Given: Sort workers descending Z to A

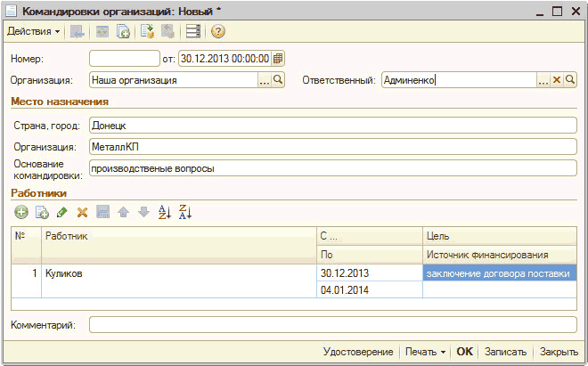Looking at the screenshot, I should [185, 212].
